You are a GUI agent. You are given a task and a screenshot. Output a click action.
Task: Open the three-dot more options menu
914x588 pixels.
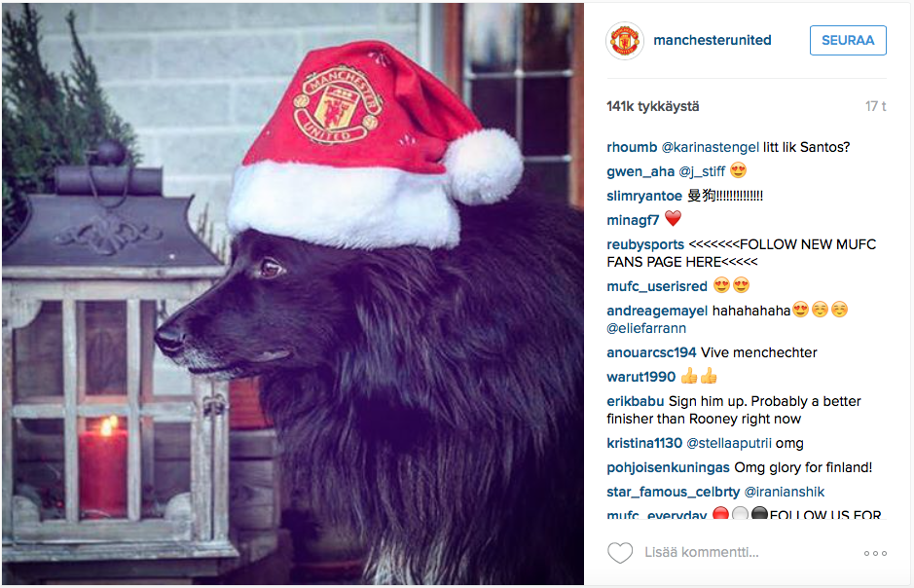[x=875, y=553]
